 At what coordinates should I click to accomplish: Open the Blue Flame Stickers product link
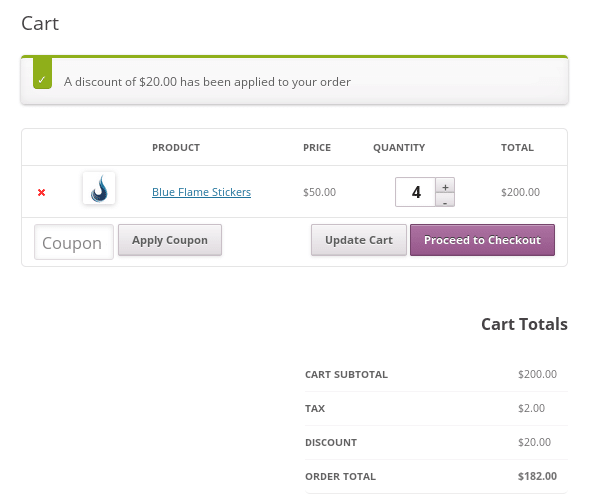(x=201, y=192)
